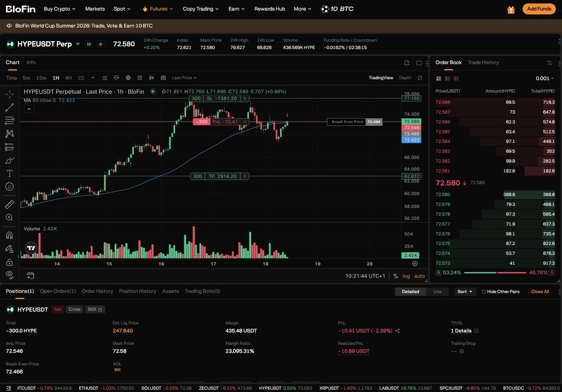The width and height of the screenshot is (562, 392).
Task: Show combined buy and sell order book view
Action: pyautogui.click(x=438, y=79)
